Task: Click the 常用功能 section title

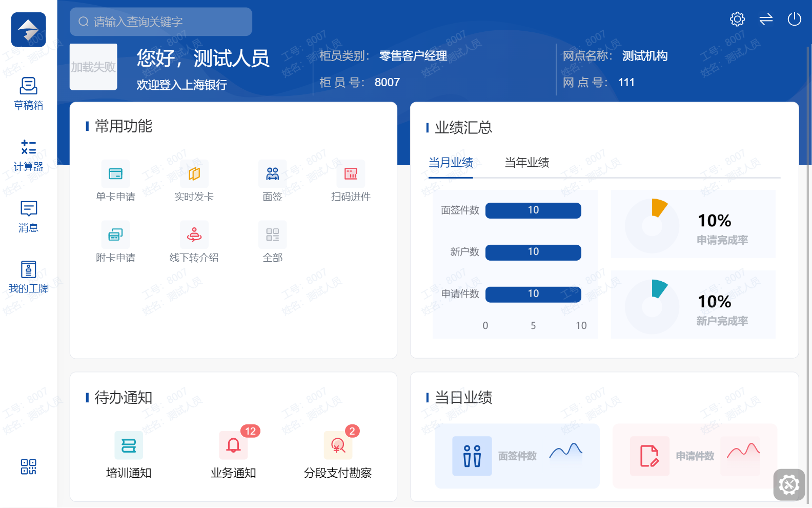Action: tap(124, 126)
